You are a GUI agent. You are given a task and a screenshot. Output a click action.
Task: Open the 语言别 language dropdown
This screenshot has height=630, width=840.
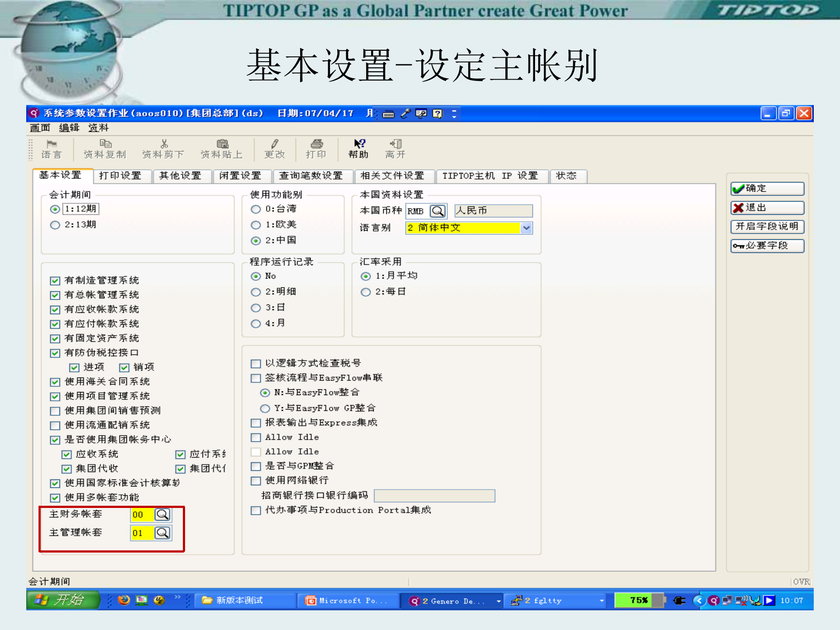527,228
